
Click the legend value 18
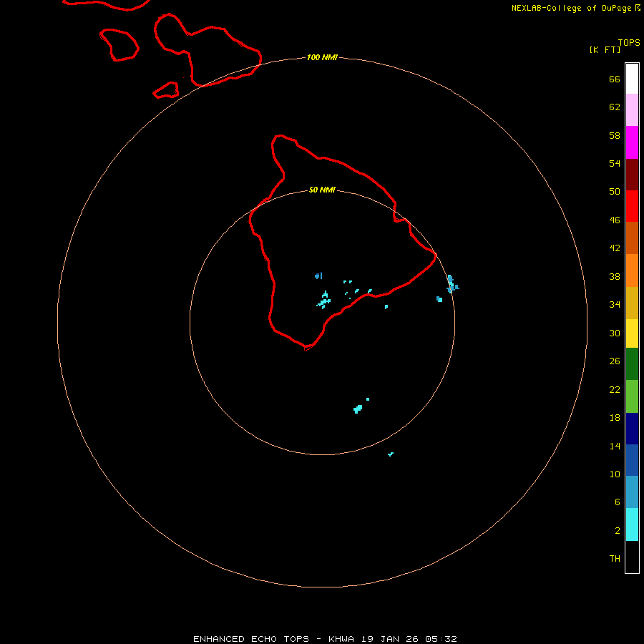click(x=615, y=418)
